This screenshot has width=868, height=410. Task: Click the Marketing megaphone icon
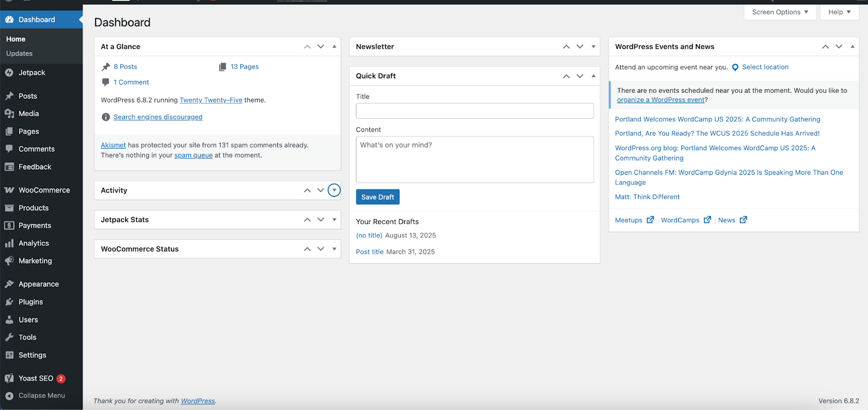click(x=9, y=261)
